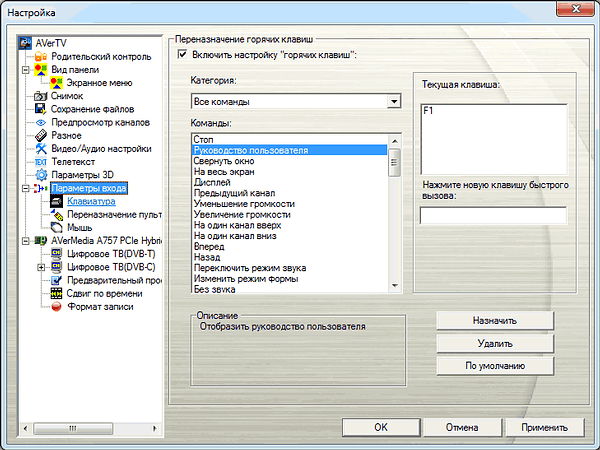Click the Снимок camera icon
Screen dimensions: 600x450
(x=41, y=96)
